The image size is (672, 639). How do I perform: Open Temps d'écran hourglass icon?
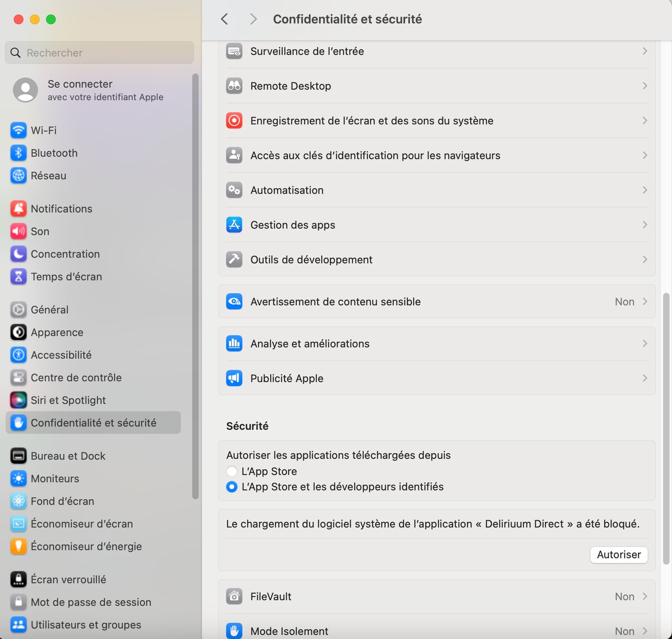coord(18,276)
